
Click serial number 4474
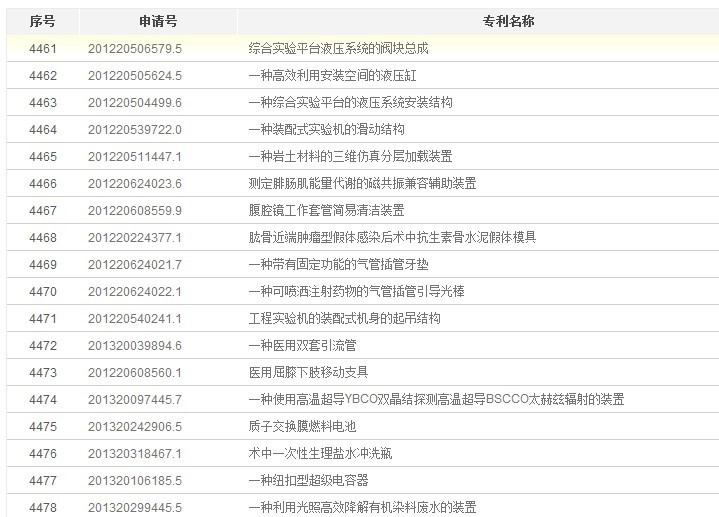tap(43, 399)
